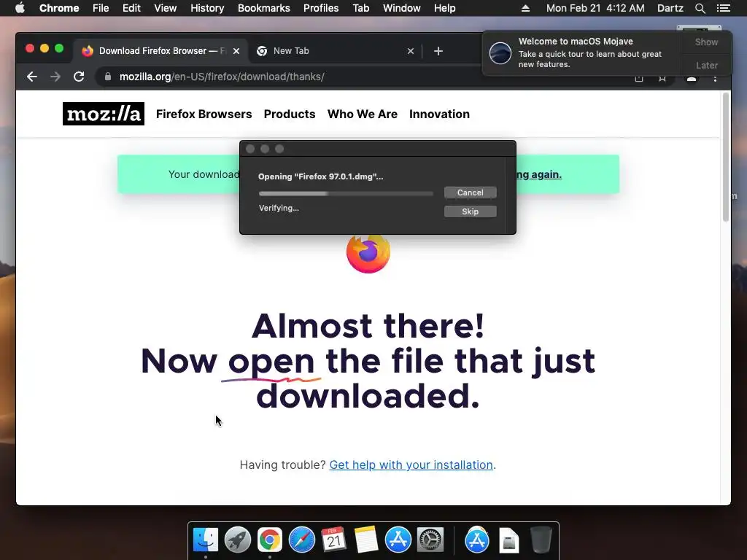Screen dimensions: 747x560
Task: Open the Tab menu
Action: point(360,8)
